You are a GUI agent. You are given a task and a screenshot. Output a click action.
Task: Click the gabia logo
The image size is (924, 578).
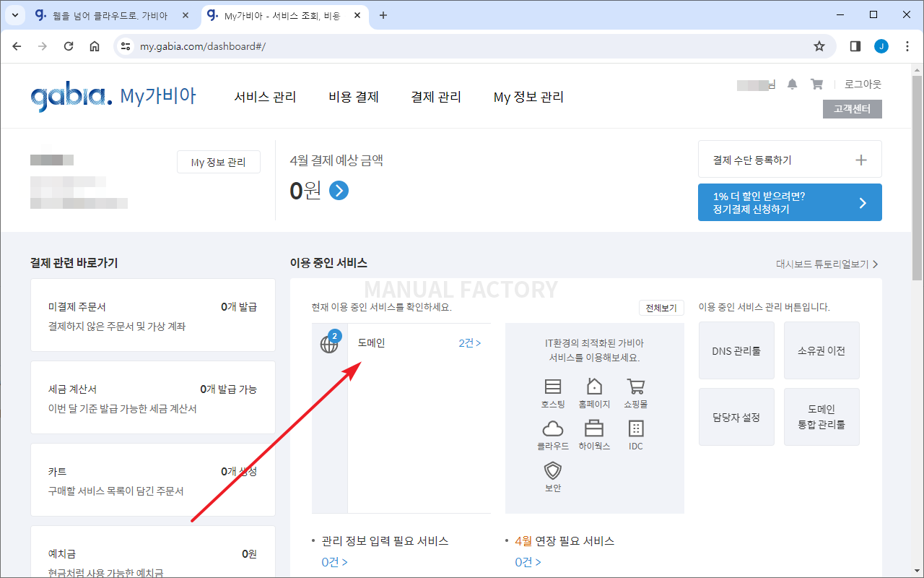coord(71,97)
